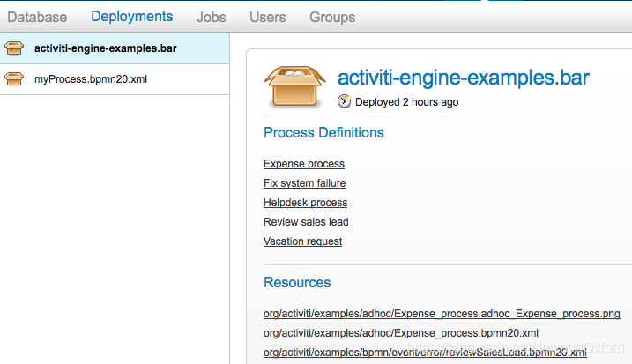This screenshot has width=632, height=364.
Task: Switch to the Deployments tab
Action: pyautogui.click(x=131, y=17)
